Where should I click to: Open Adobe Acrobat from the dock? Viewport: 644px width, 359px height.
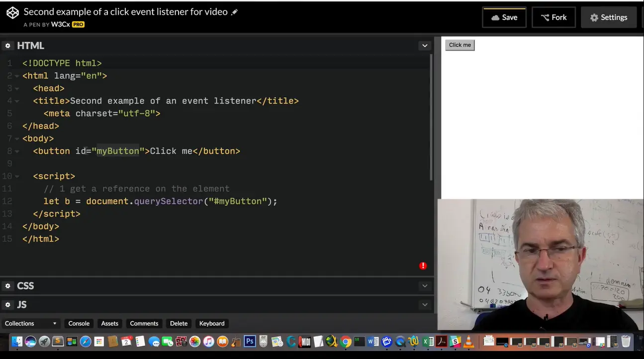442,342
